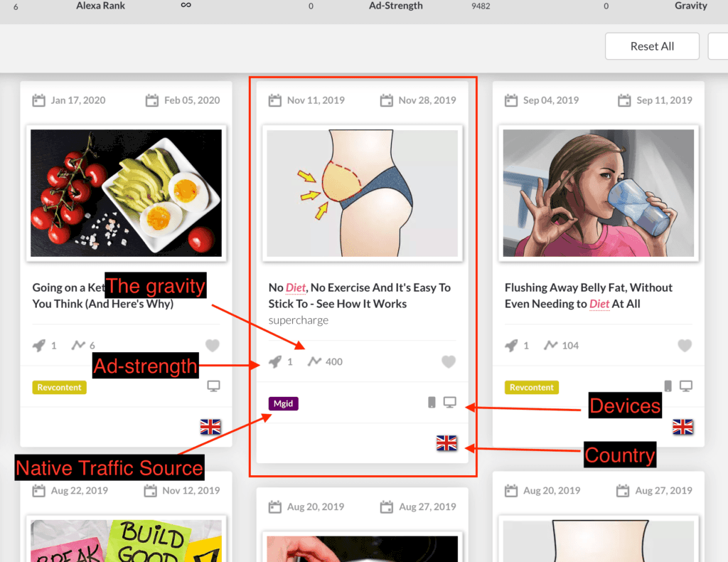Viewport: 728px width, 562px height.
Task: Click the UK flag on keto ad card
Action: click(x=210, y=427)
